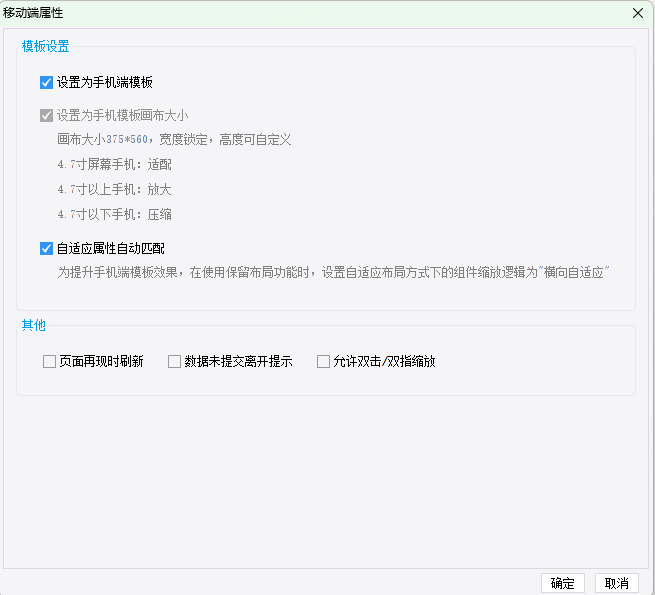Click the 4.7寸屏幕手机:适配 line
The image size is (655, 595).
coord(114,165)
